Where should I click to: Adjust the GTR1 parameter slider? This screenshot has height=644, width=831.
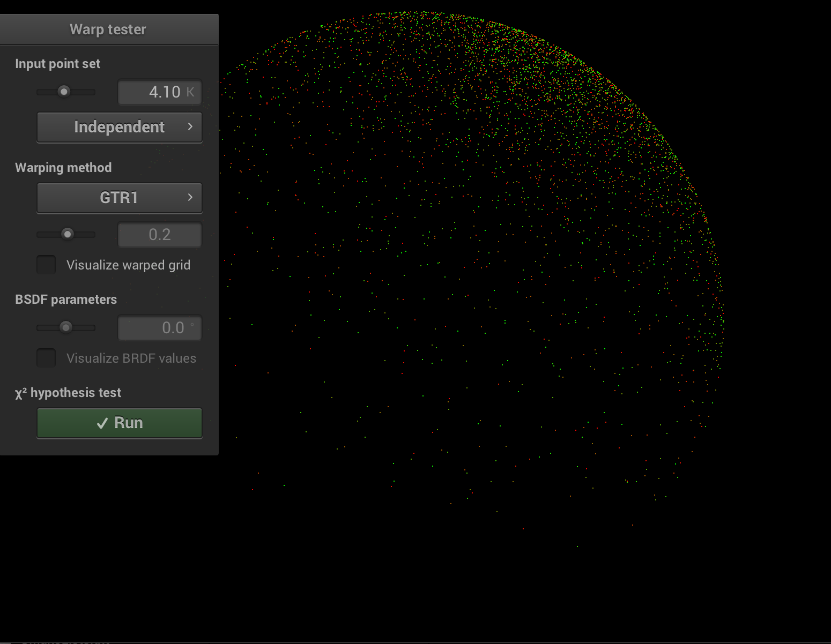65,234
